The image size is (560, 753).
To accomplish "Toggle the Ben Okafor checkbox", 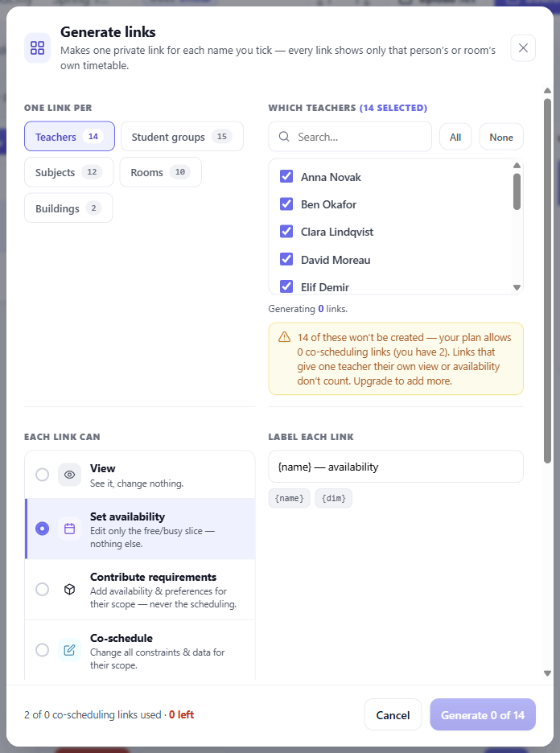I will [x=286, y=204].
